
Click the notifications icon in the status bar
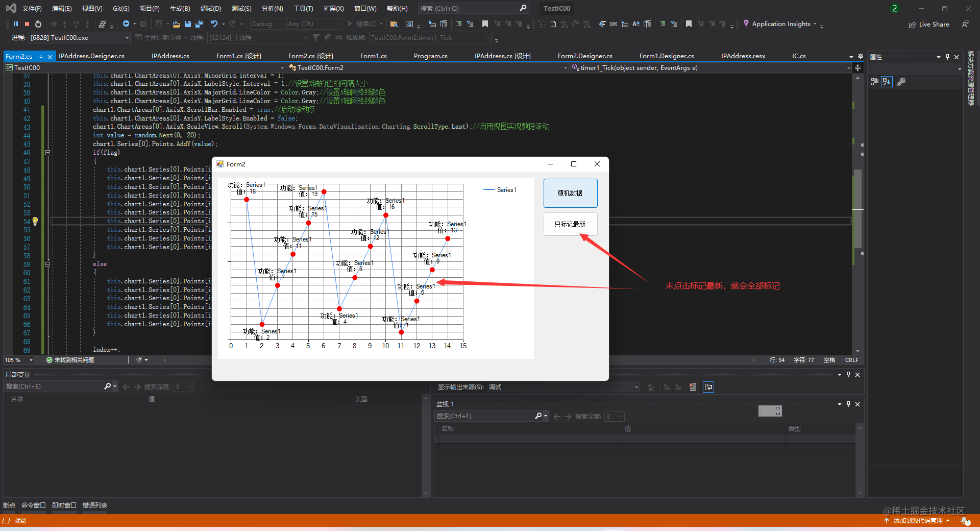965,521
